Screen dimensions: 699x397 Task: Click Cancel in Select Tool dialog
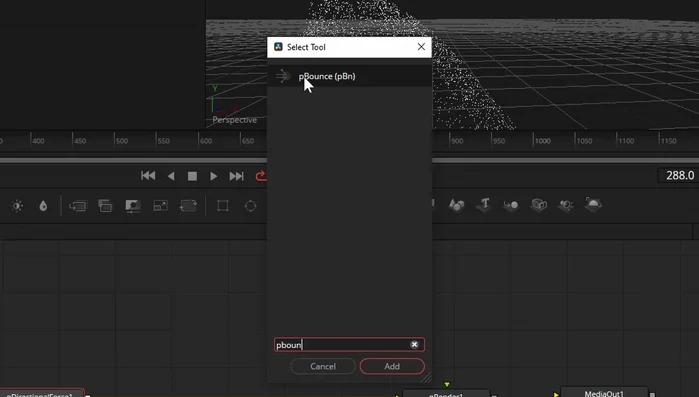(x=323, y=366)
